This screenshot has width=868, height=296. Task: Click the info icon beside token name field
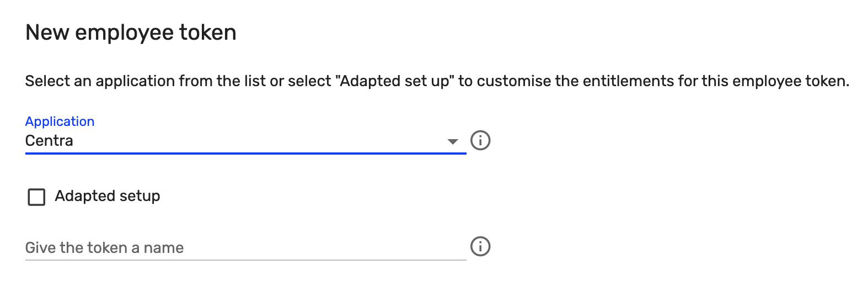[x=480, y=246]
